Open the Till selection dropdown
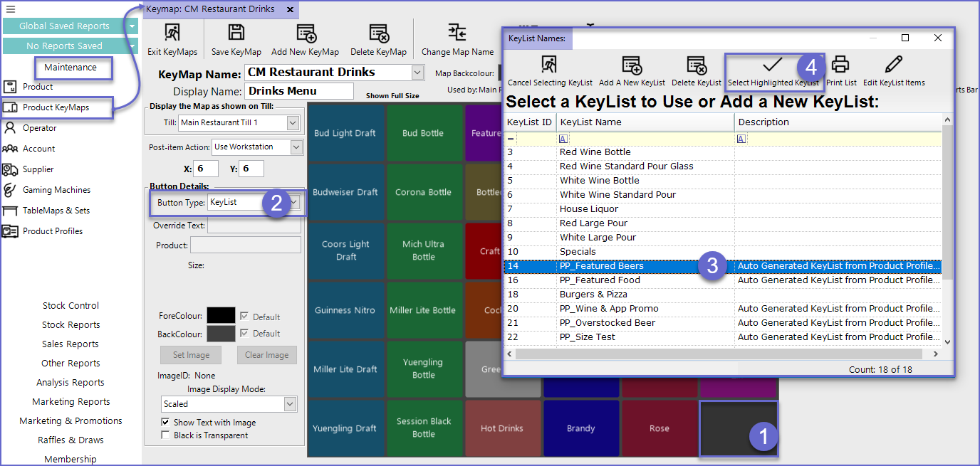Screen dimensions: 980x466 point(292,123)
